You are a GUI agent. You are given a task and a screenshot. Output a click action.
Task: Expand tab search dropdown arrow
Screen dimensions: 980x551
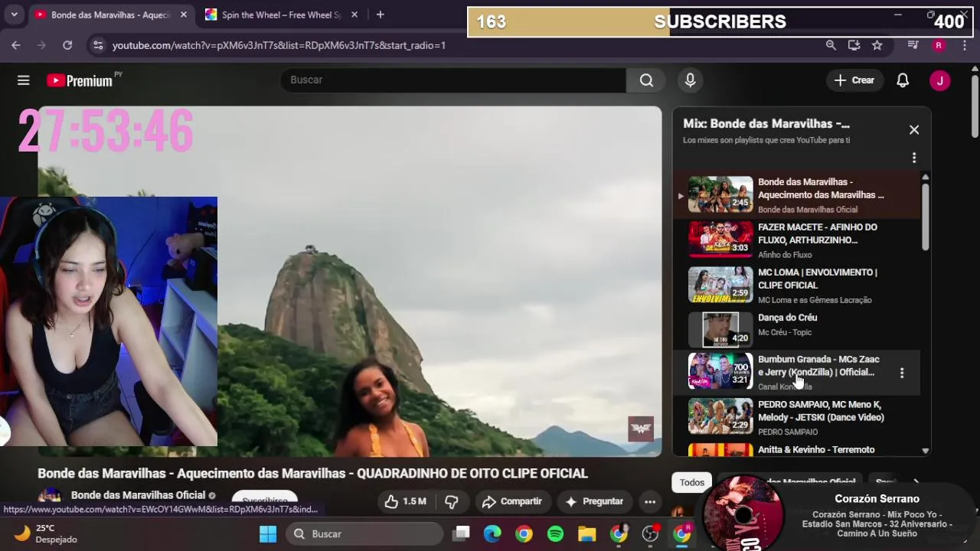[x=14, y=15]
